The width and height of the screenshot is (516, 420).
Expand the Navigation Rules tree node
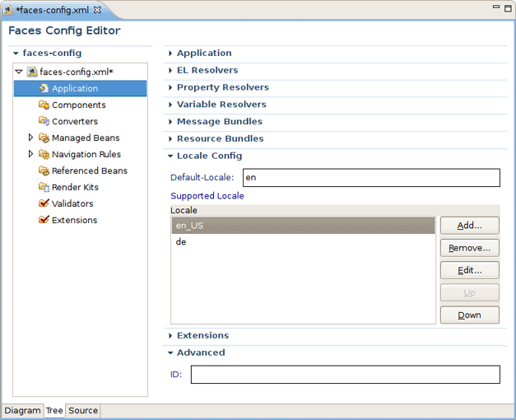pos(30,154)
